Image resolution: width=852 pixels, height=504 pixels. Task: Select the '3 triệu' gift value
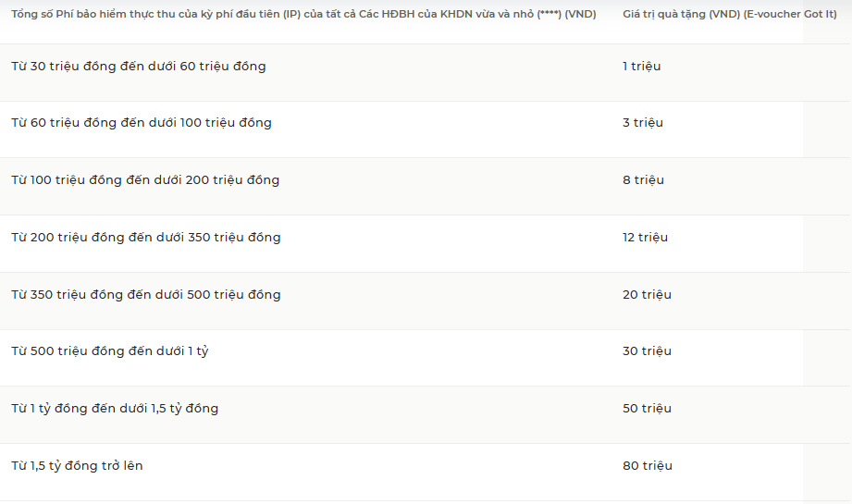point(643,123)
